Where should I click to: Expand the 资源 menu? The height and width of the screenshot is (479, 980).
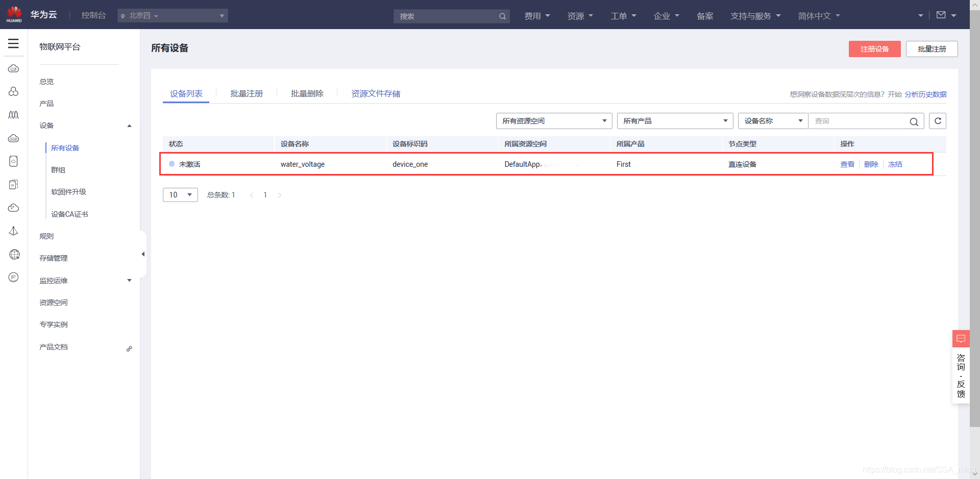(580, 16)
